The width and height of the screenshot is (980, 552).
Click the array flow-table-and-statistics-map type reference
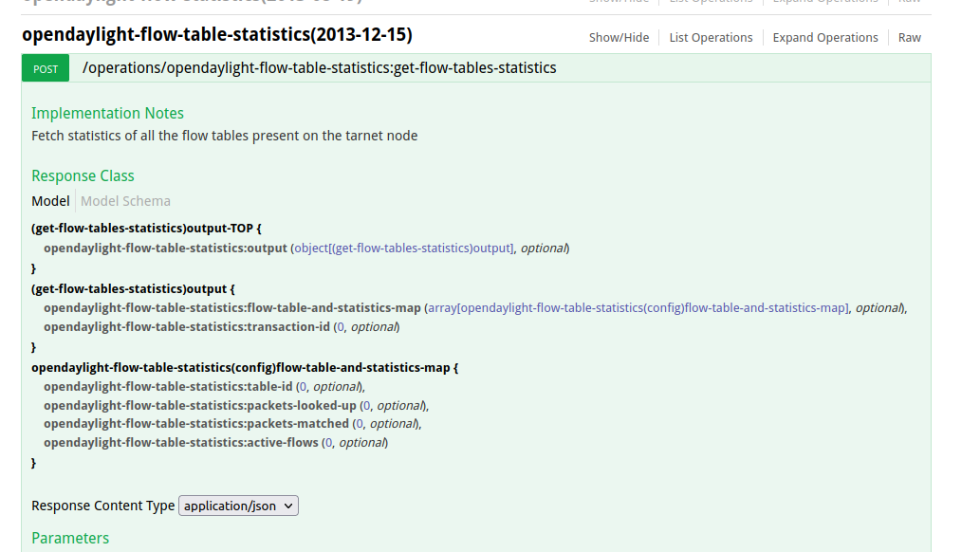point(639,308)
